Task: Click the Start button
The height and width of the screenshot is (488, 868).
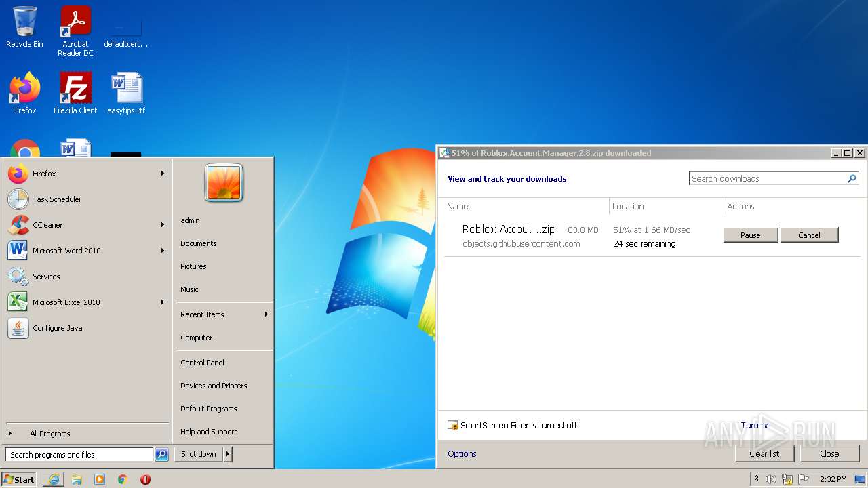Action: (19, 479)
